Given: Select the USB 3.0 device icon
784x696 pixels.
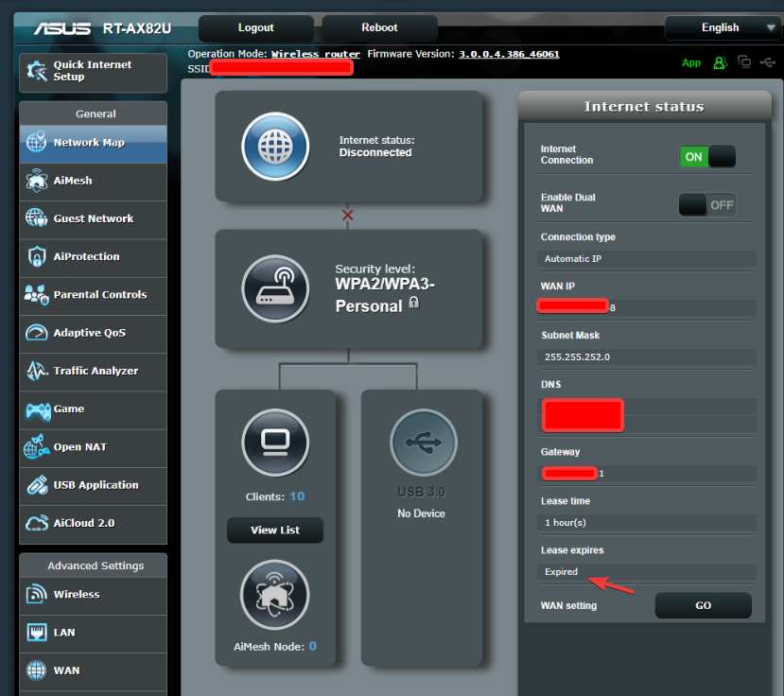Looking at the screenshot, I should pyautogui.click(x=424, y=442).
